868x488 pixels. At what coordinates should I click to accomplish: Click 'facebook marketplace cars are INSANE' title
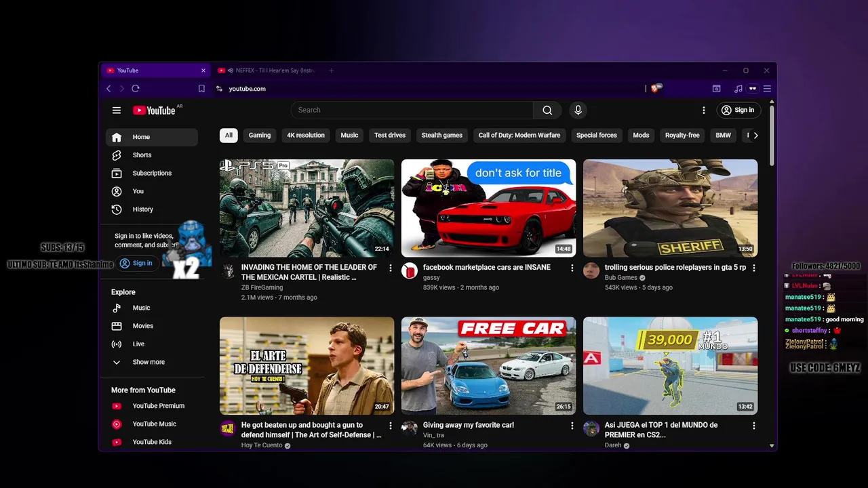coord(487,268)
